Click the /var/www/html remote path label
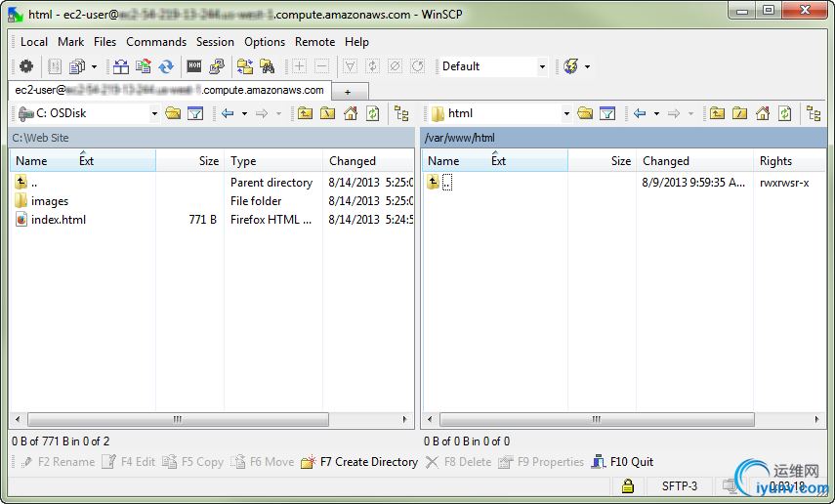This screenshot has width=835, height=504. point(460,138)
